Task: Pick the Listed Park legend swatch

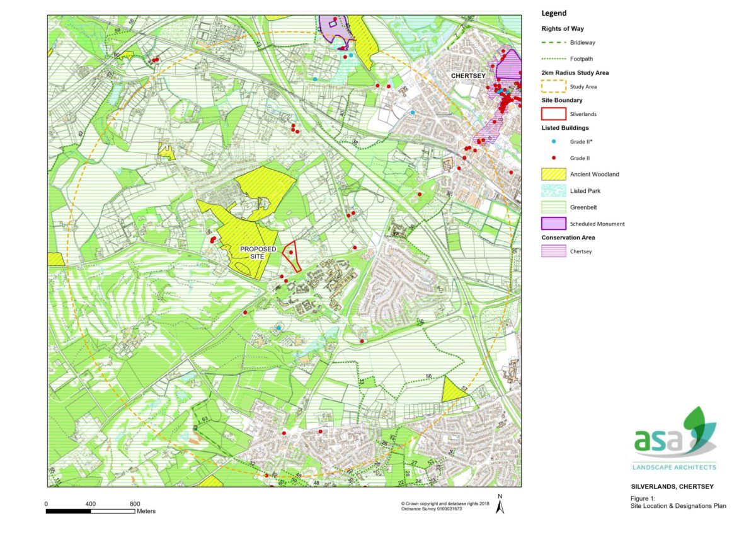Action: pos(553,191)
